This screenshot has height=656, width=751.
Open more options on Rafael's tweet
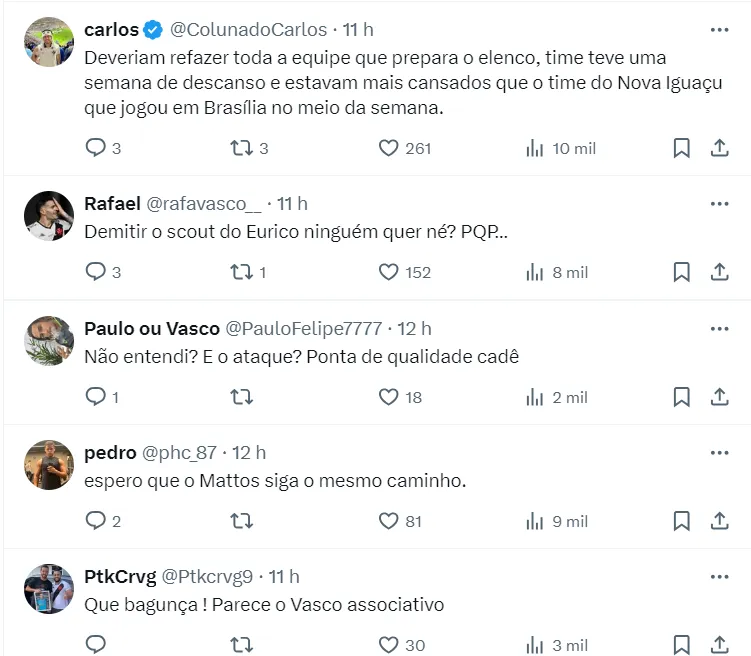pos(719,204)
